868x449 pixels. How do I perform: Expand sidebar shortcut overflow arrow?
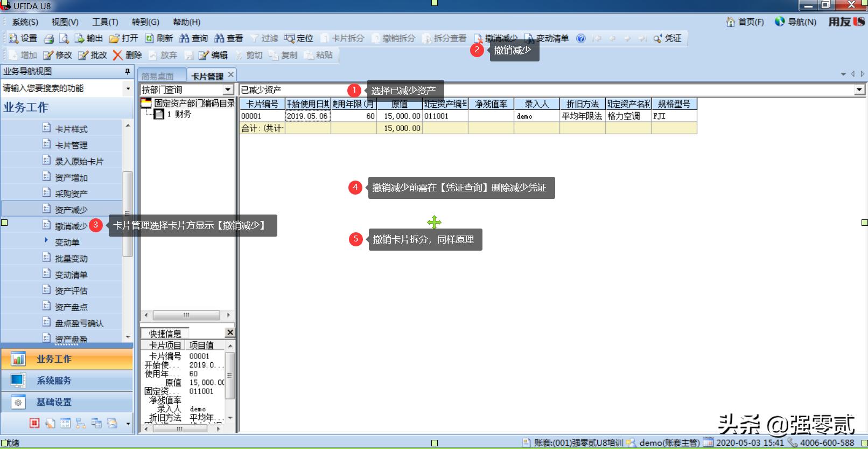click(x=128, y=424)
